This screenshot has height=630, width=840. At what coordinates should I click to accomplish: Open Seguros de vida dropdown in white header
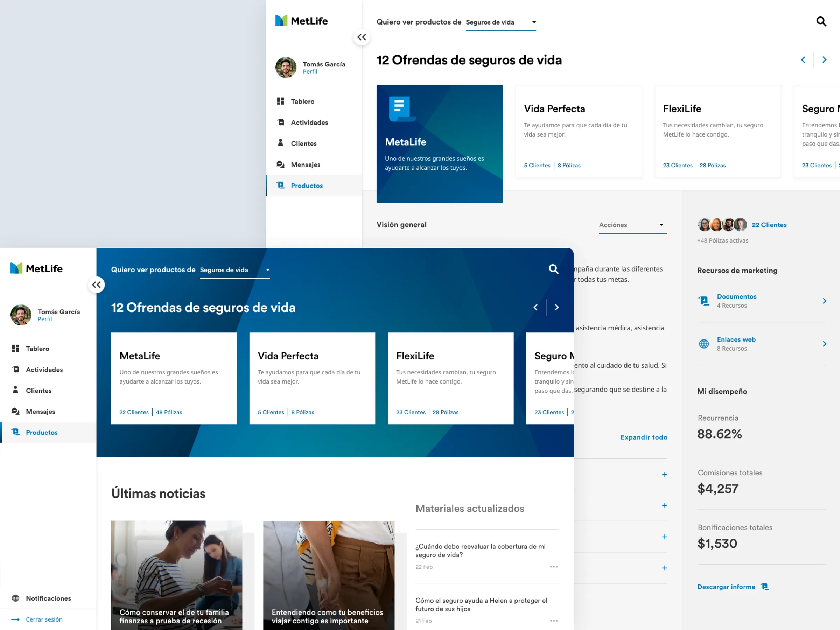(x=500, y=22)
